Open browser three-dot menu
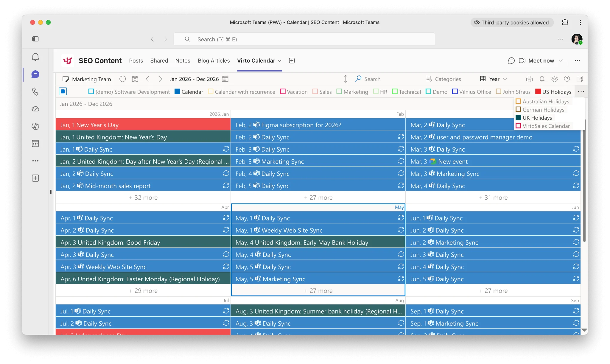 [581, 22]
